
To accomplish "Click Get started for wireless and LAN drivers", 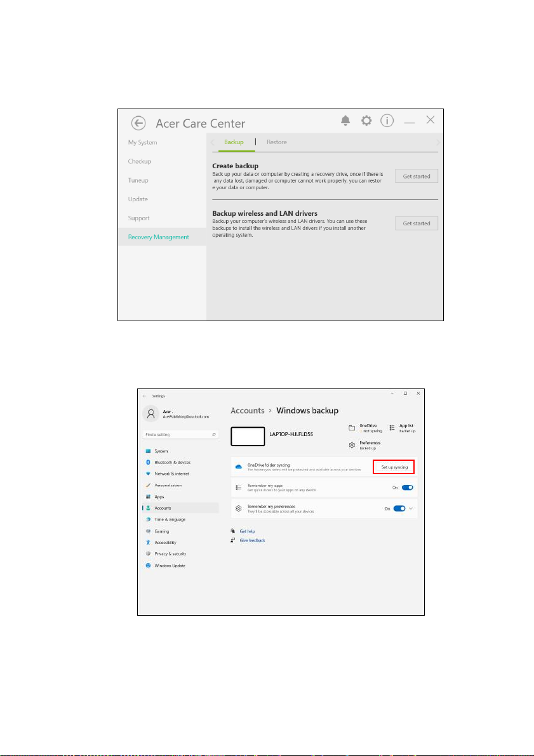I will pyautogui.click(x=417, y=223).
